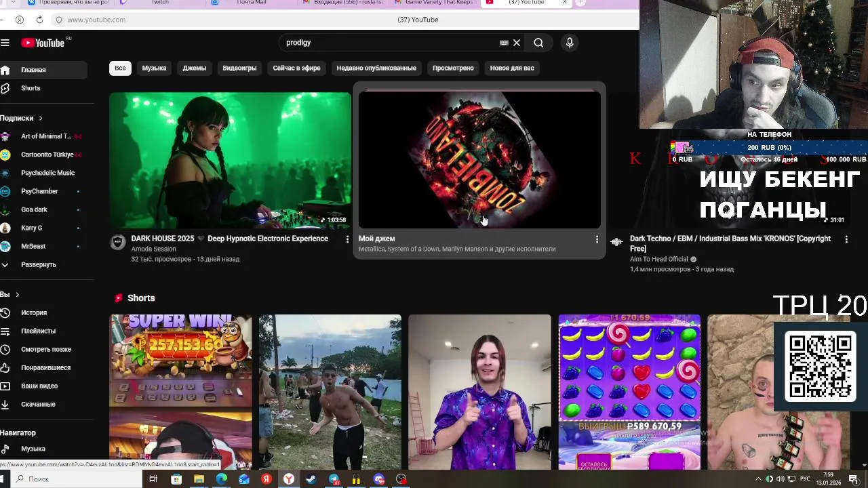
Task: Open Telegram from the taskbar
Action: click(334, 479)
